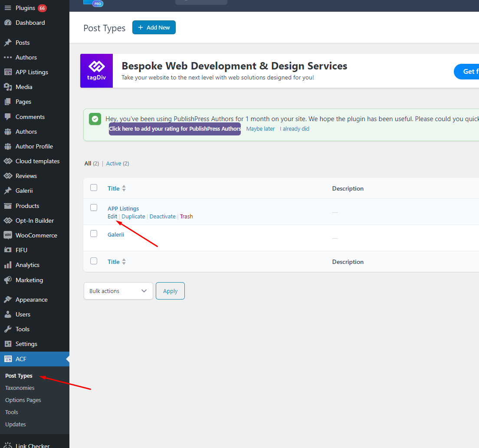Open the WooCommerce Woo icon

8,235
